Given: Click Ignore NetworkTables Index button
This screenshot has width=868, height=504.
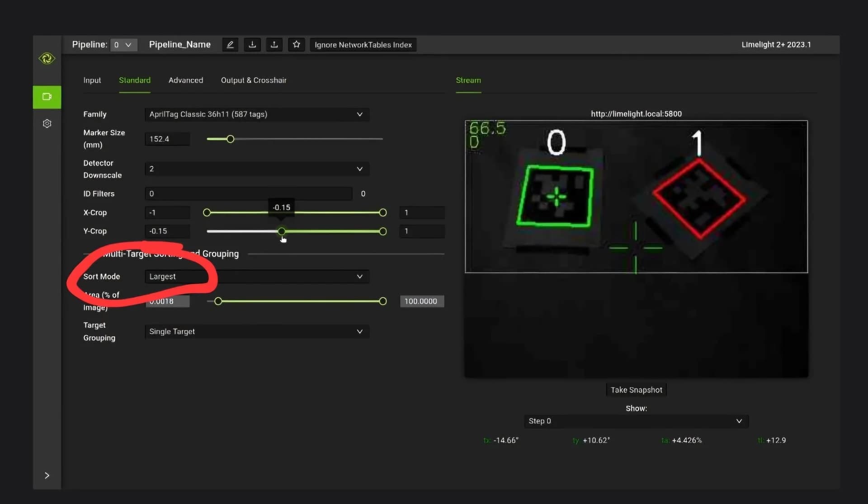Looking at the screenshot, I should pyautogui.click(x=363, y=45).
